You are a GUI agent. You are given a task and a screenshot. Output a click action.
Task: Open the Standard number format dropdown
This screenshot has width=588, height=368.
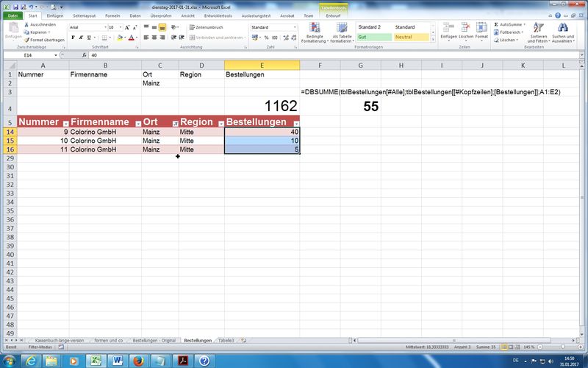295,27
